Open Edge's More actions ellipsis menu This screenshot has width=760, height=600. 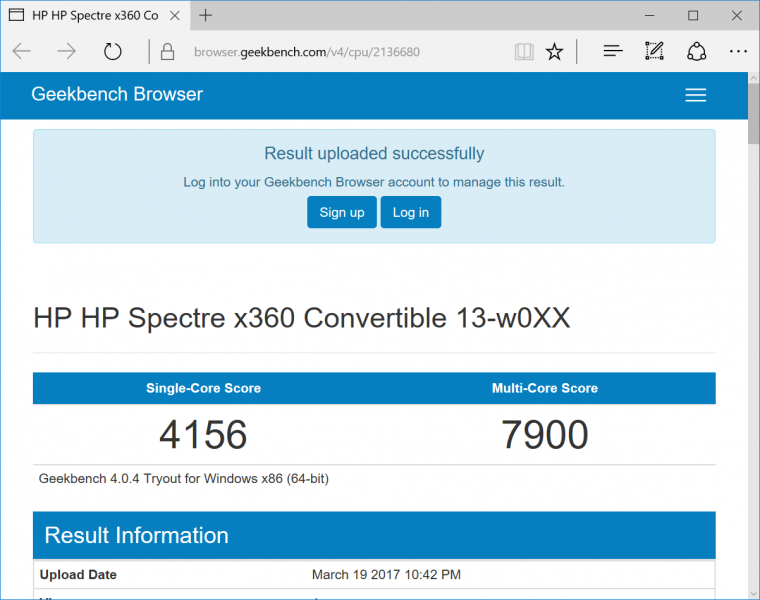738,51
